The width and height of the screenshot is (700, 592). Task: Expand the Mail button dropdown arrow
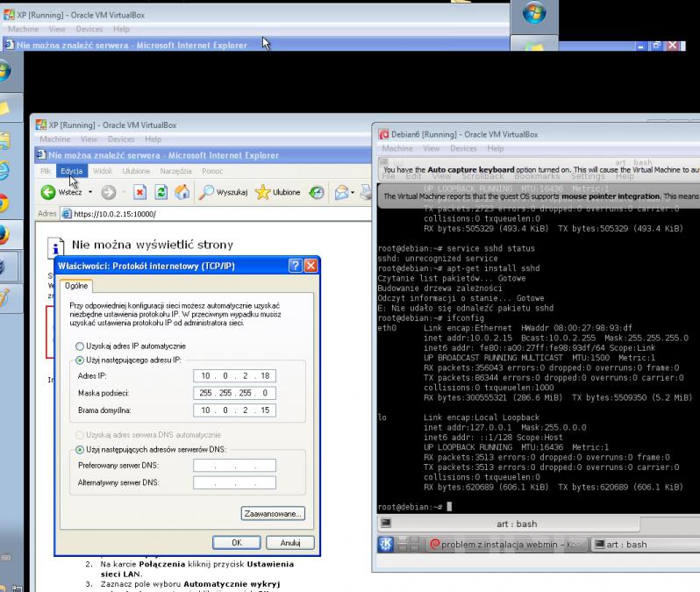[x=351, y=192]
